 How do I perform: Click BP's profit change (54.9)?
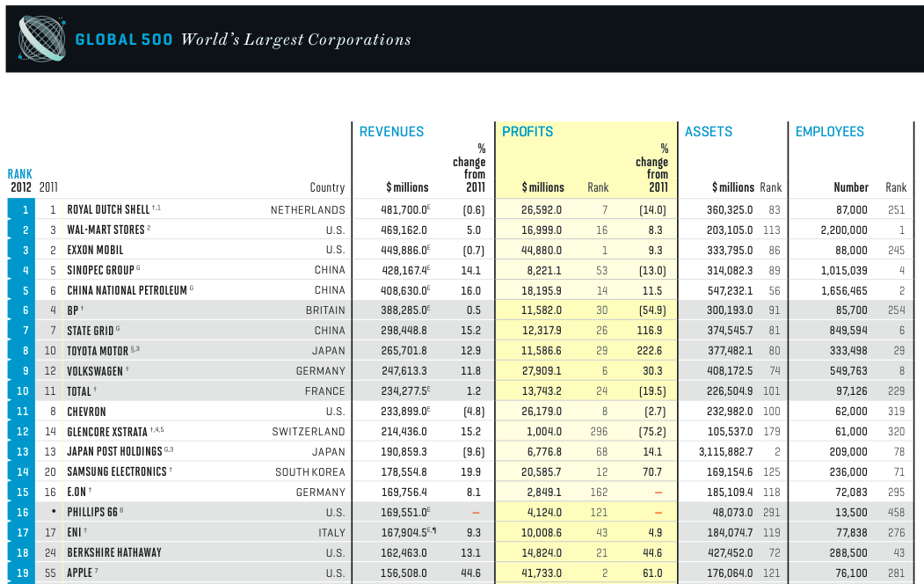(652, 310)
